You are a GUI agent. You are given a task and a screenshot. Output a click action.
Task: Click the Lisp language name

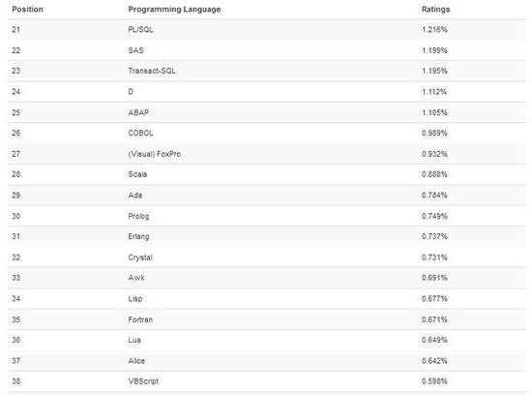click(135, 299)
